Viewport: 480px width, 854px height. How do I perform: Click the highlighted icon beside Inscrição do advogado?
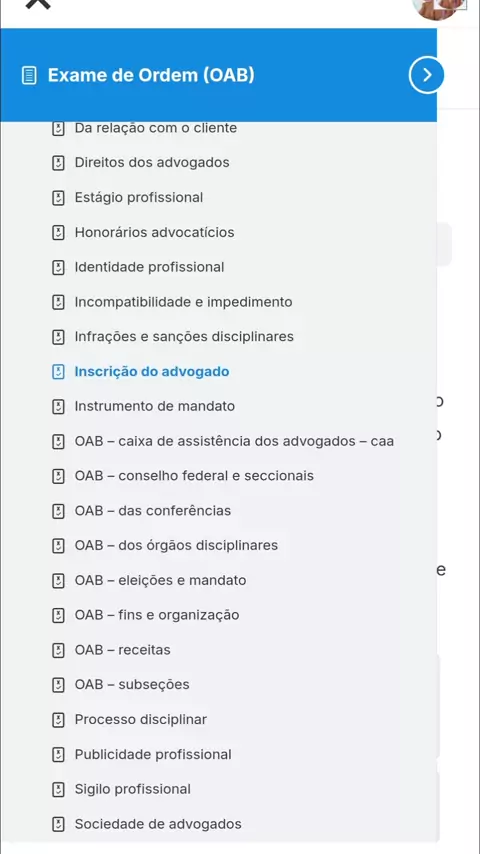coord(58,372)
